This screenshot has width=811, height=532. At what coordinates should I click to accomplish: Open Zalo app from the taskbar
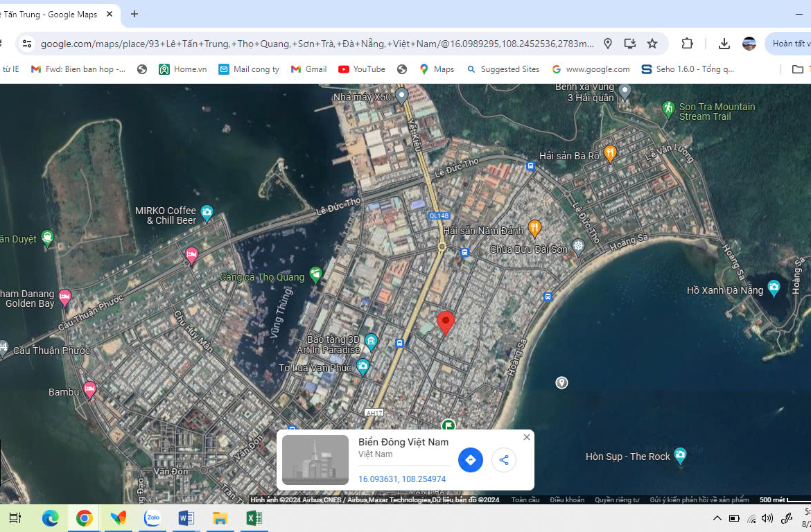pos(152,518)
